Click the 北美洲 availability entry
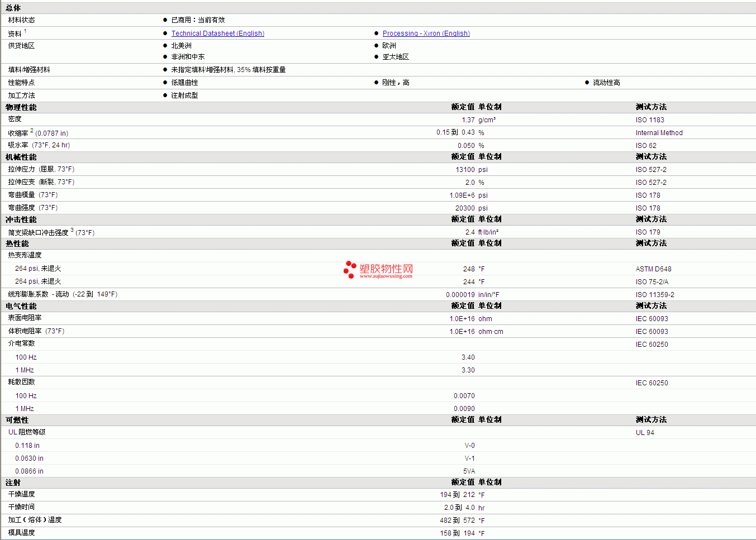756x540 pixels. [x=181, y=46]
